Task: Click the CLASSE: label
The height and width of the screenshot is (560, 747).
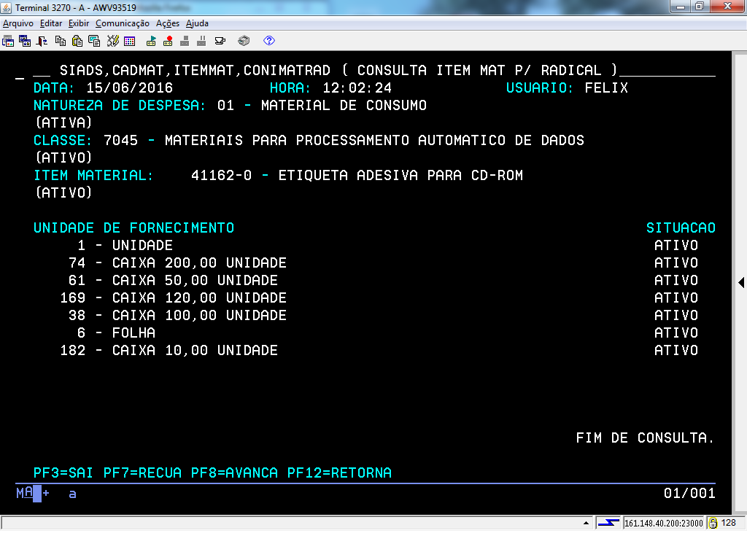Action: coord(63,141)
